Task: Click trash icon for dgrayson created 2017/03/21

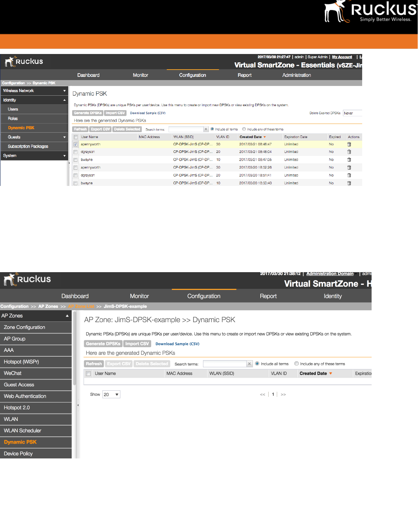Action: point(349,152)
